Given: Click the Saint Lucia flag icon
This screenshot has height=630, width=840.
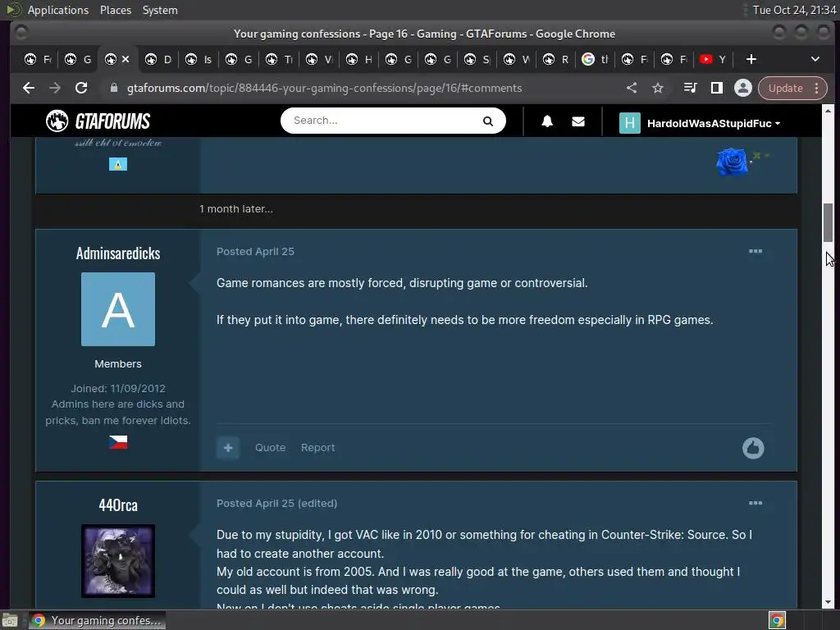Looking at the screenshot, I should click(118, 164).
